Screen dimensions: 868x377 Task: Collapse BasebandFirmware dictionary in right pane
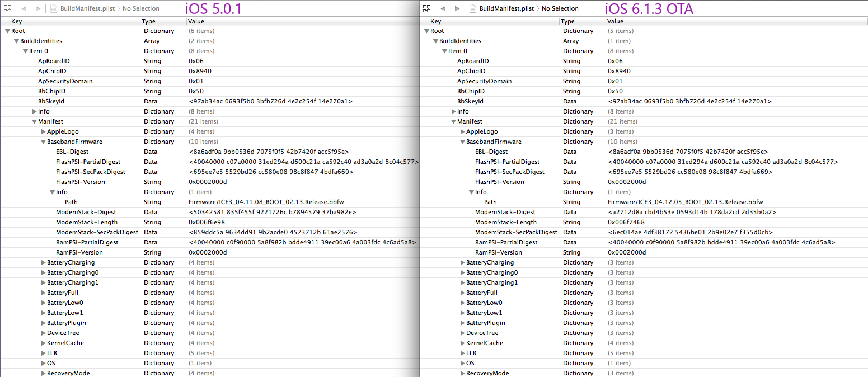click(462, 142)
